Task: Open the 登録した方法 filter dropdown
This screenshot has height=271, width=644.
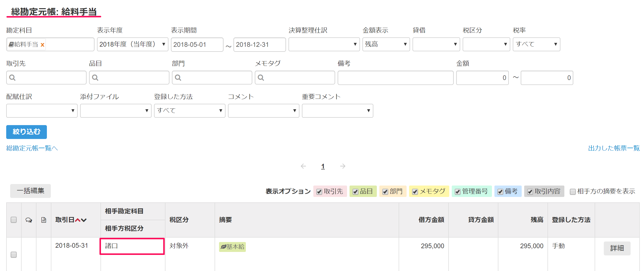Action: [190, 111]
